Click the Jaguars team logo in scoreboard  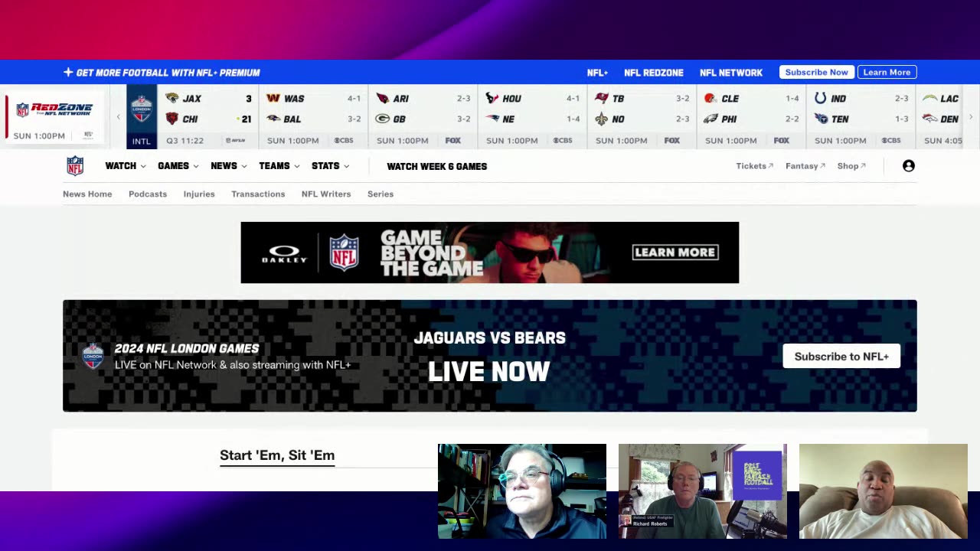click(x=172, y=98)
